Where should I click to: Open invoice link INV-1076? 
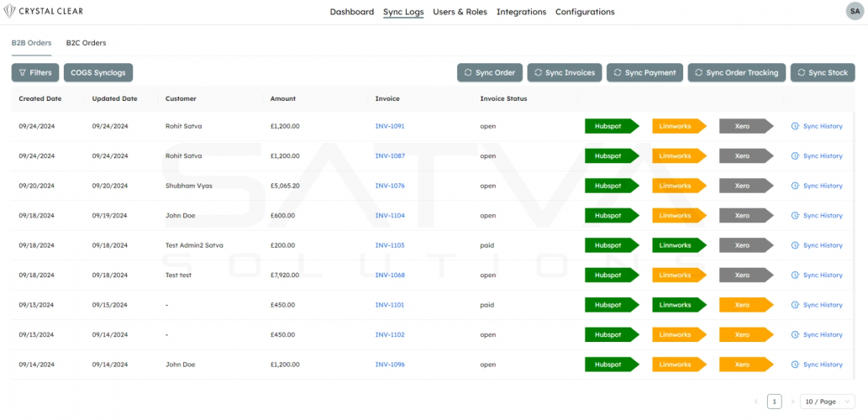(x=390, y=186)
